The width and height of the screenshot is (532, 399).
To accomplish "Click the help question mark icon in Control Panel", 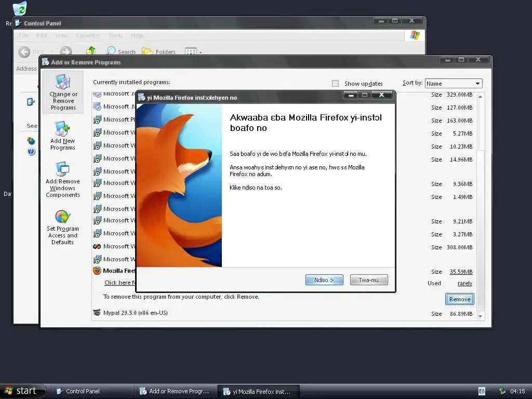I will (x=31, y=151).
